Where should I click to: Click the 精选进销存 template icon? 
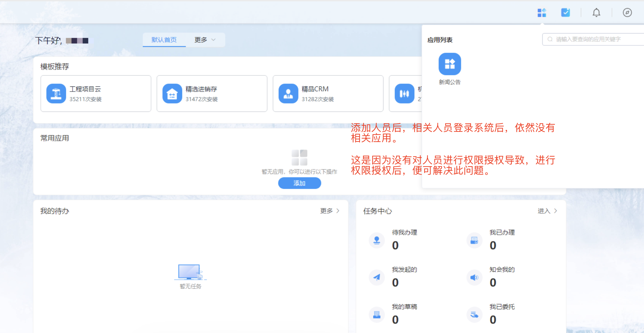click(172, 93)
